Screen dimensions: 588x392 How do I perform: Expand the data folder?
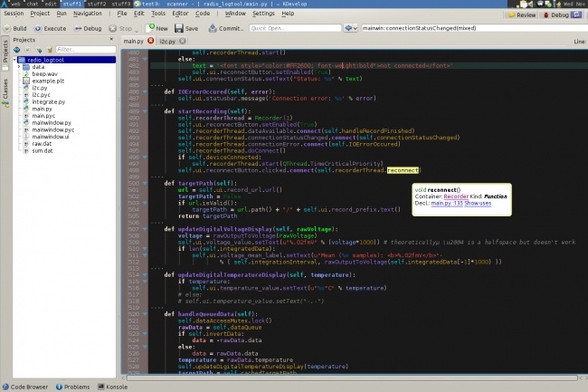(x=19, y=67)
